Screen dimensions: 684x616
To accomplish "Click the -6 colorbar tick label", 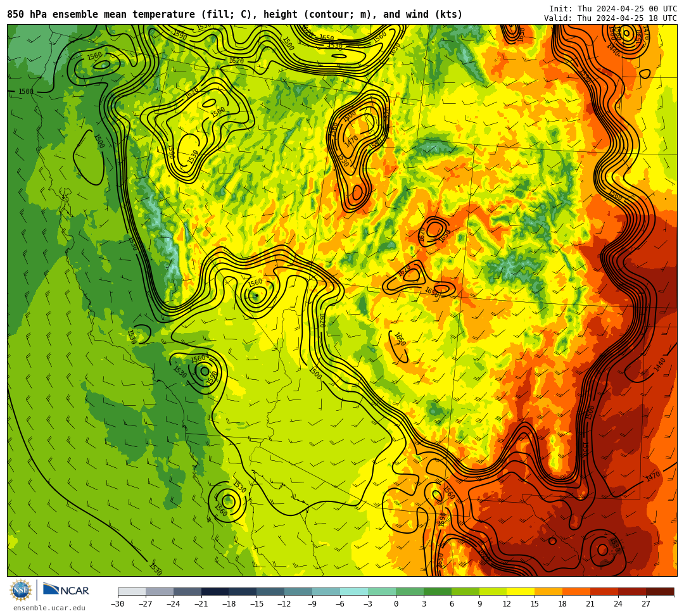I will 340,604.
